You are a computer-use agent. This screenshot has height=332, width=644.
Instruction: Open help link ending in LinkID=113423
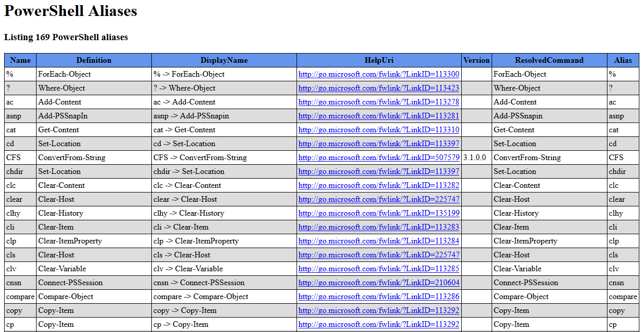(379, 88)
